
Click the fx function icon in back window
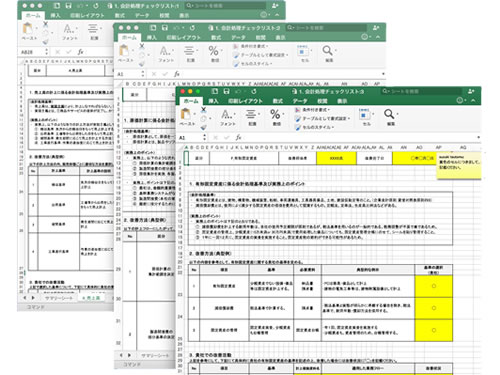[x=80, y=52]
